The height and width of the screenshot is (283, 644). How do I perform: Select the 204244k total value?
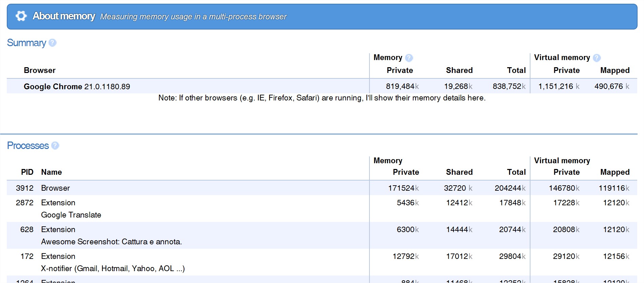click(x=510, y=188)
